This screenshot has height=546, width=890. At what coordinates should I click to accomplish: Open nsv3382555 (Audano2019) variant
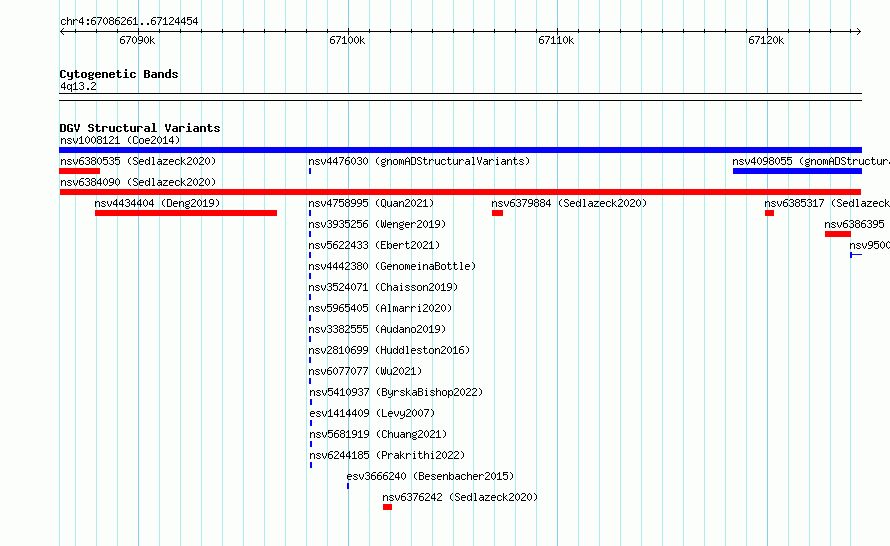coord(377,329)
